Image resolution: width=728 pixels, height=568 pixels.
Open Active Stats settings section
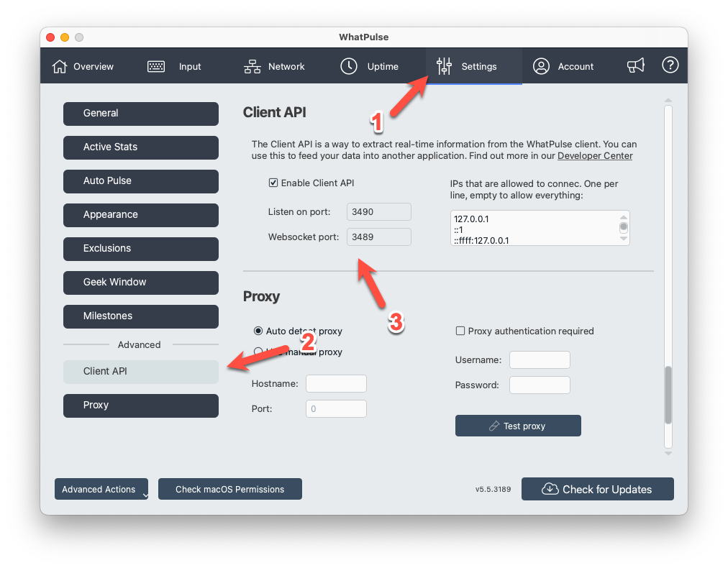[x=141, y=147]
